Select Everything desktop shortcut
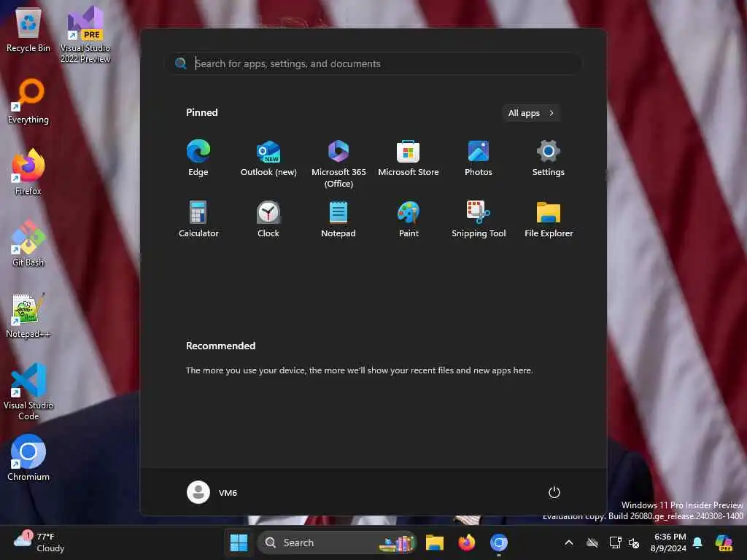This screenshot has height=560, width=747. point(28,101)
